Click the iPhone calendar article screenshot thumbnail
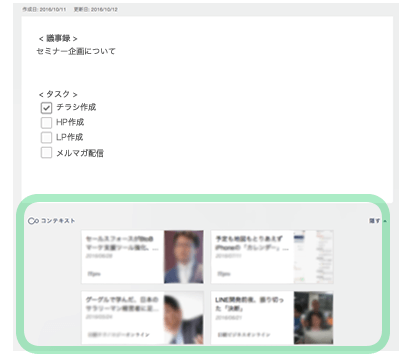Viewport: 419px width, 363px height. pos(313,257)
